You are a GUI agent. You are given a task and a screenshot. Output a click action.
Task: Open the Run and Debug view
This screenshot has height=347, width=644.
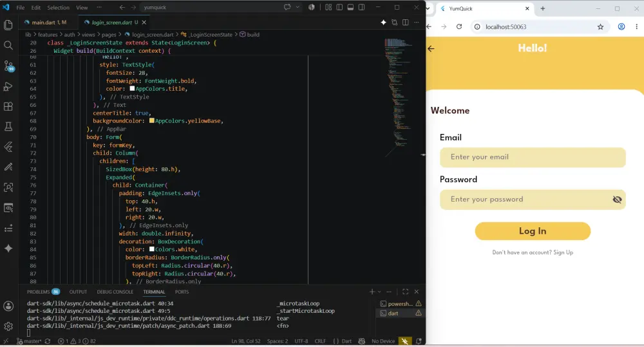8,86
